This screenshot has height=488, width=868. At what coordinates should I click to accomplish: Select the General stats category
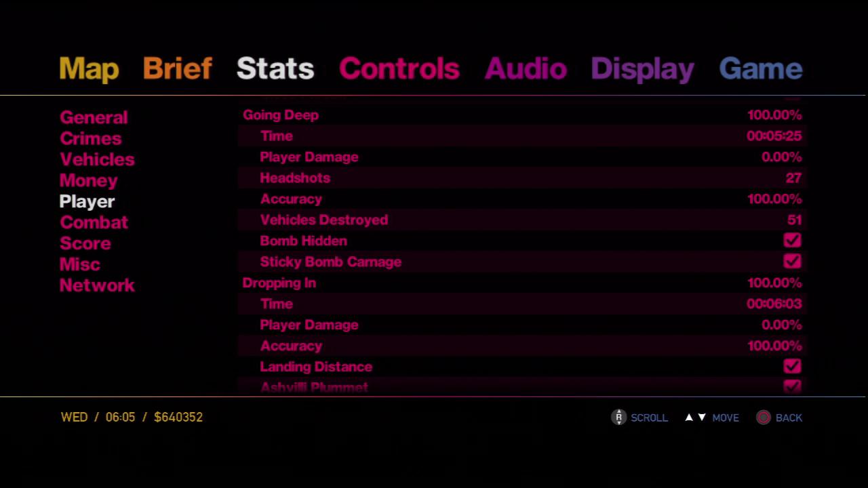pyautogui.click(x=94, y=117)
